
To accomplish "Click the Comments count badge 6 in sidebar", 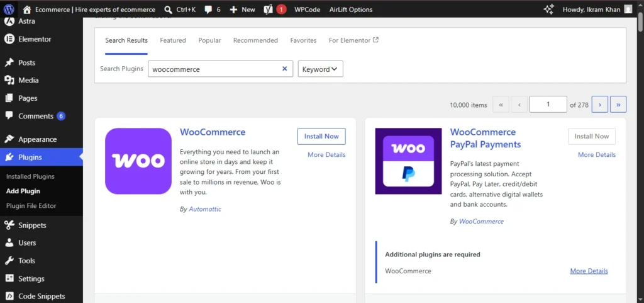I will [61, 116].
